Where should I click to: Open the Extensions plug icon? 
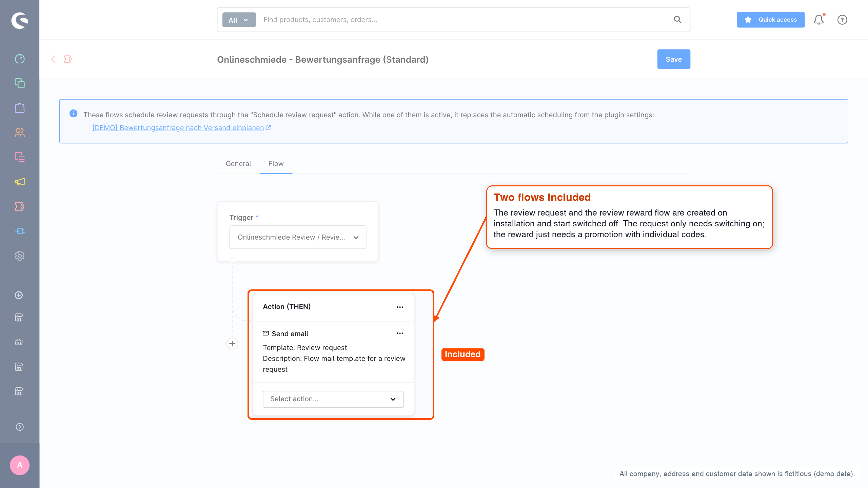(20, 231)
